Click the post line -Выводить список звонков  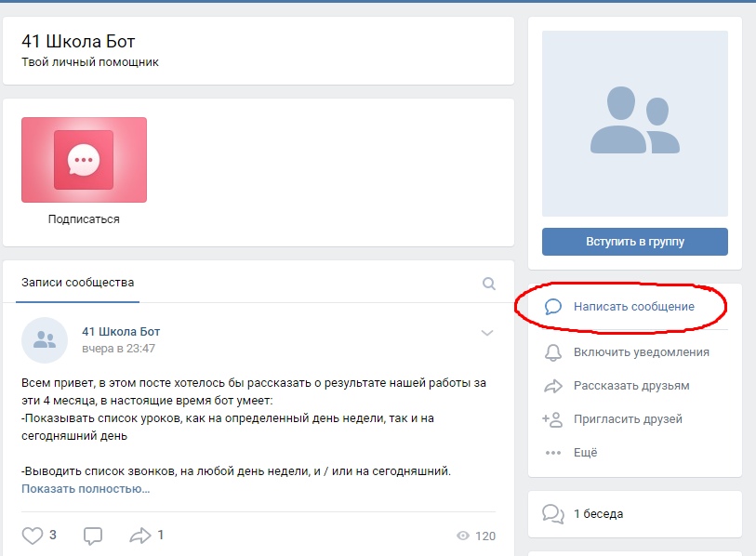click(x=236, y=471)
